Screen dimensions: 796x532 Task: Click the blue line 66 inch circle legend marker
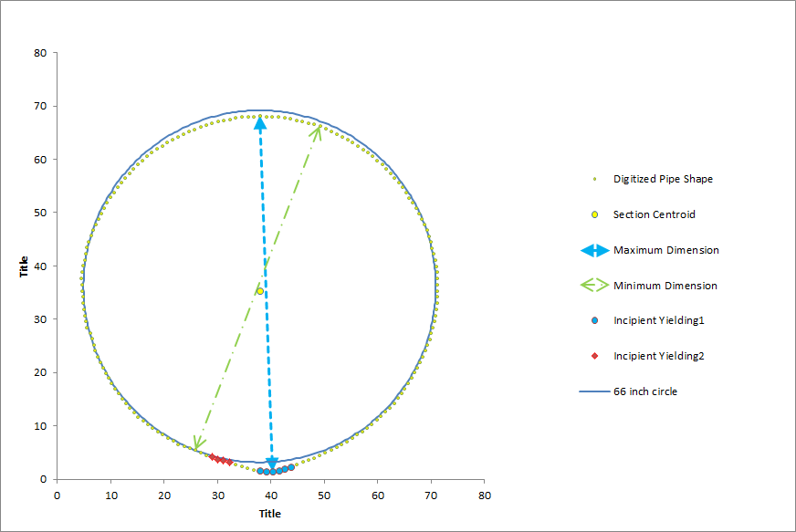[594, 391]
